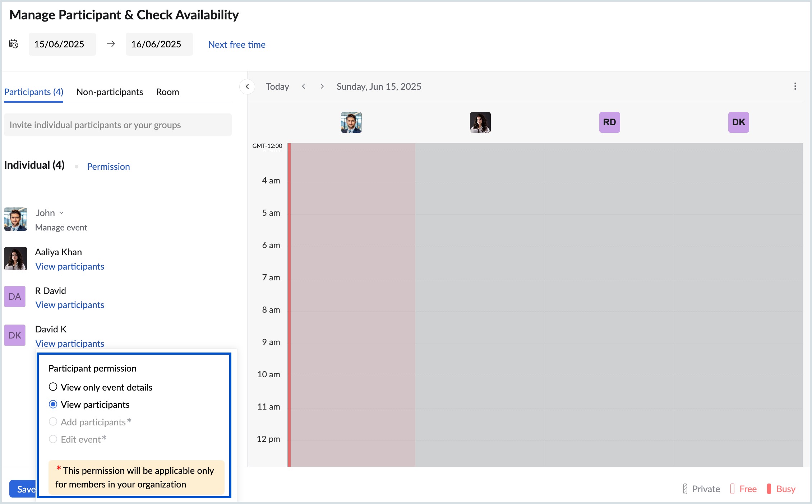Click the RD avatar in calendar header
812x504 pixels.
click(609, 122)
